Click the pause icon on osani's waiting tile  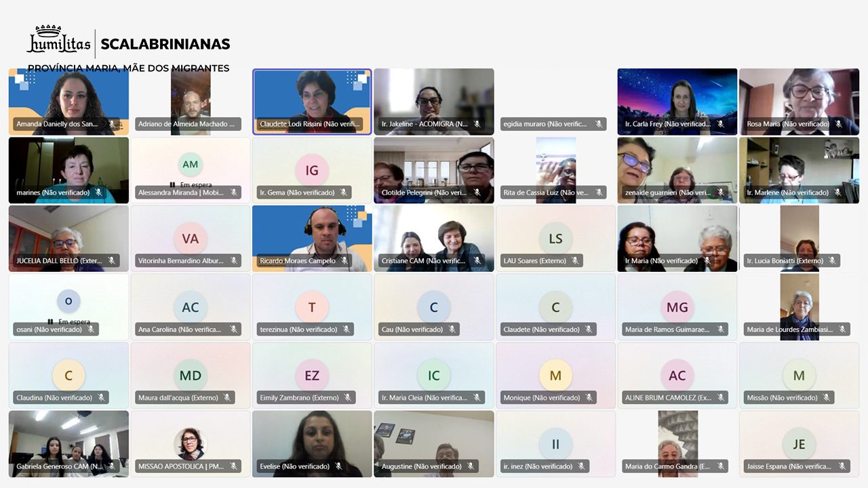50,322
